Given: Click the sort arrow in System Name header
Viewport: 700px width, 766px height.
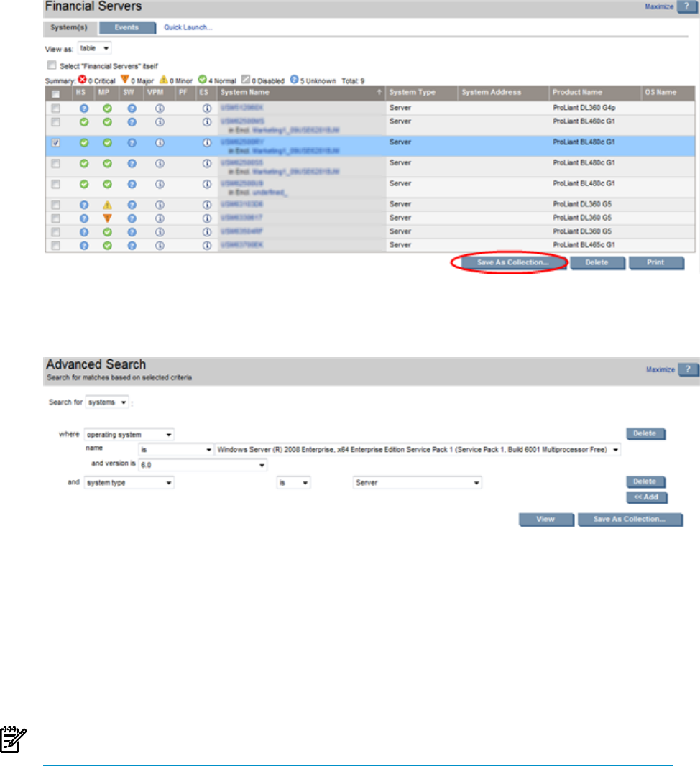Looking at the screenshot, I should click(379, 93).
